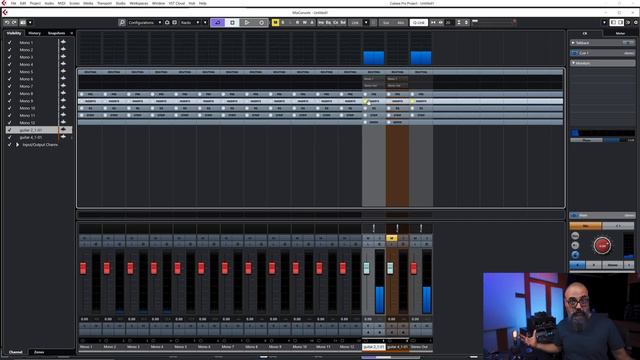Viewport: 640px width, 360px height.
Task: Toggle visibility check for guitar 4_1-01
Action: (x=10, y=137)
